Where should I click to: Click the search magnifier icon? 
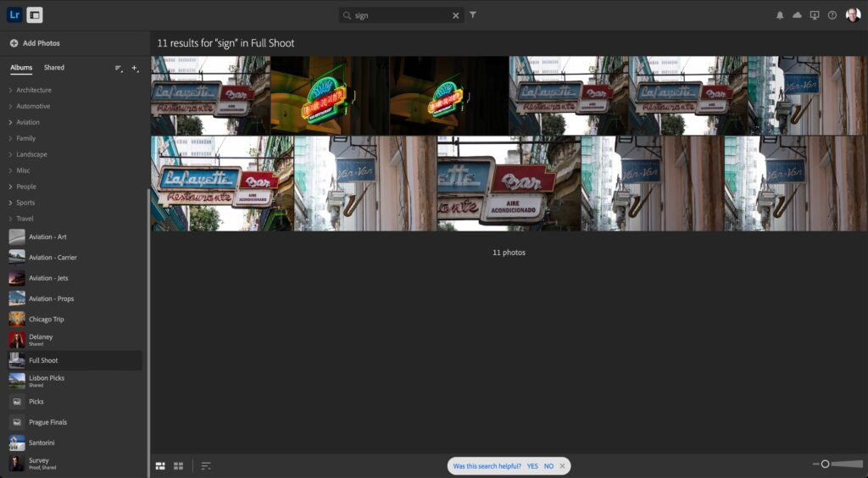pyautogui.click(x=347, y=15)
